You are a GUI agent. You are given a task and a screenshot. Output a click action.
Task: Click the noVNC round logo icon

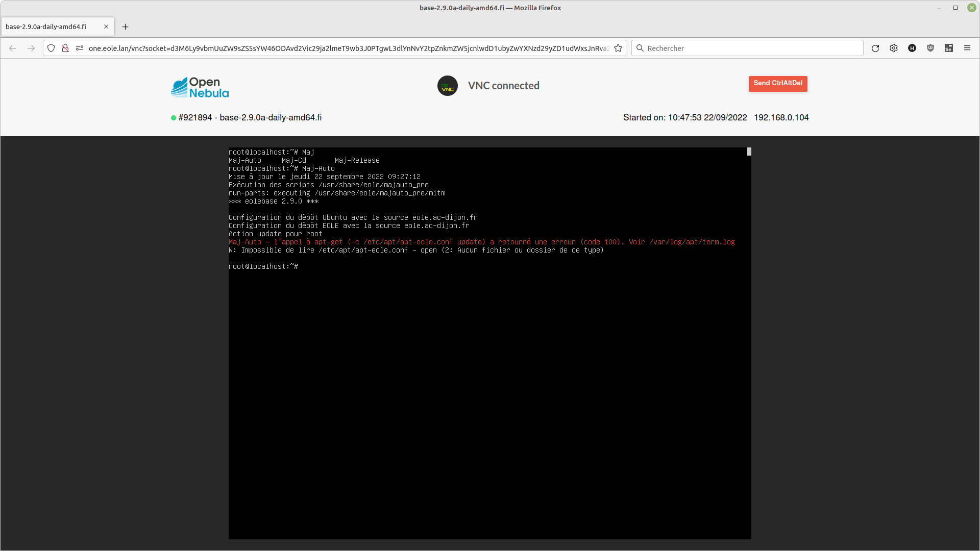[x=447, y=86]
